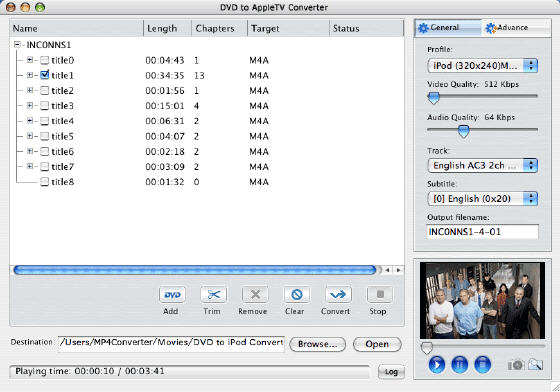The width and height of the screenshot is (560, 392).
Task: Click the Remove X icon
Action: 255,295
